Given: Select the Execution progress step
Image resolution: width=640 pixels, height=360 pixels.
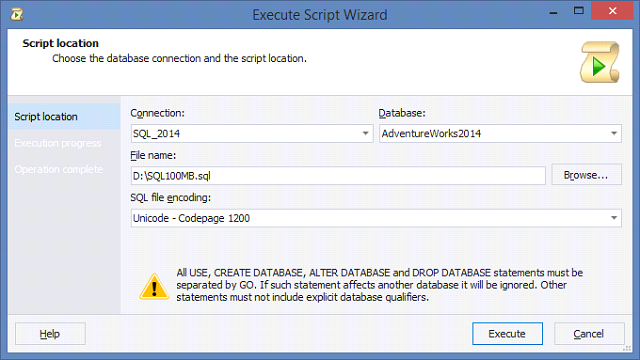Looking at the screenshot, I should 58,143.
